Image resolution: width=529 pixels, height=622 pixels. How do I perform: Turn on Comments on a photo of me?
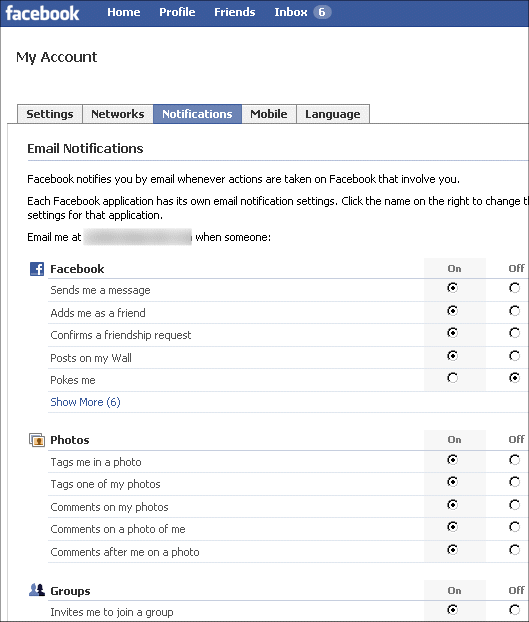tap(452, 527)
